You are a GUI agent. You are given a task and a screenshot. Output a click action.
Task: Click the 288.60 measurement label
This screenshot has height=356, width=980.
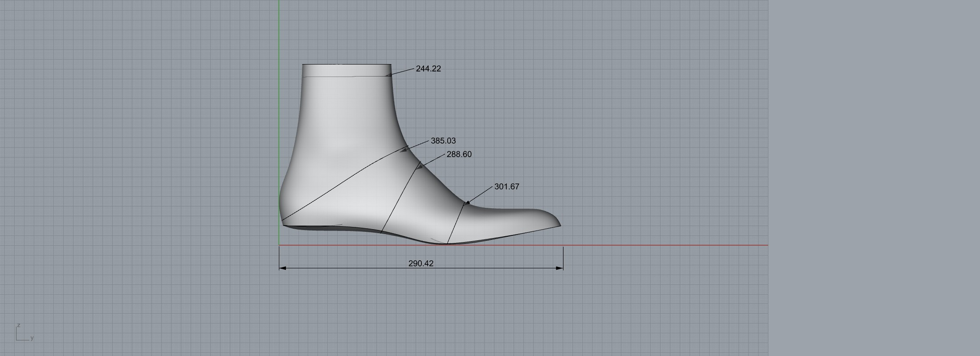[459, 154]
